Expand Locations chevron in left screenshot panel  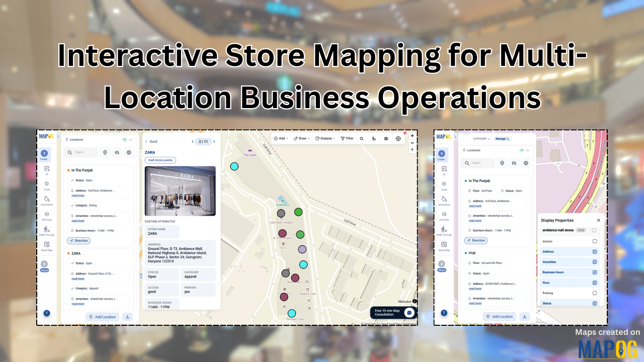click(130, 139)
